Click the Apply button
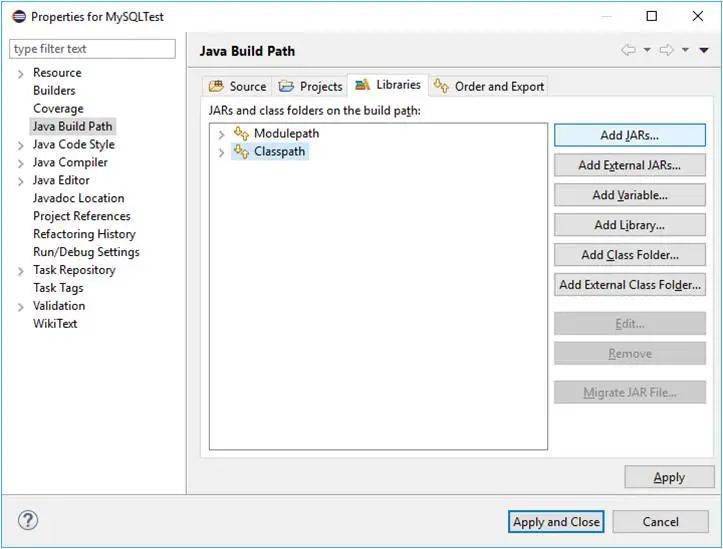 [669, 477]
